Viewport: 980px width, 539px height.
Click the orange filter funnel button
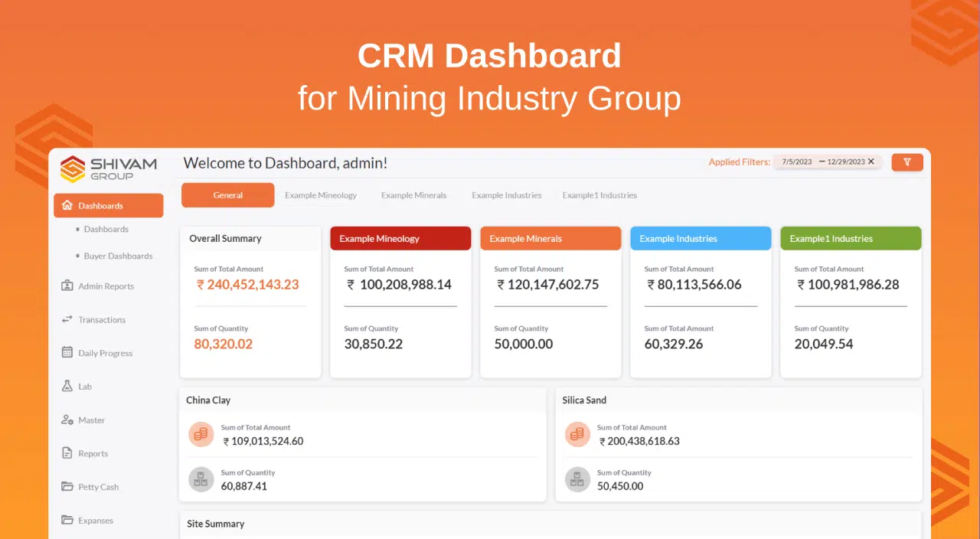pos(907,162)
